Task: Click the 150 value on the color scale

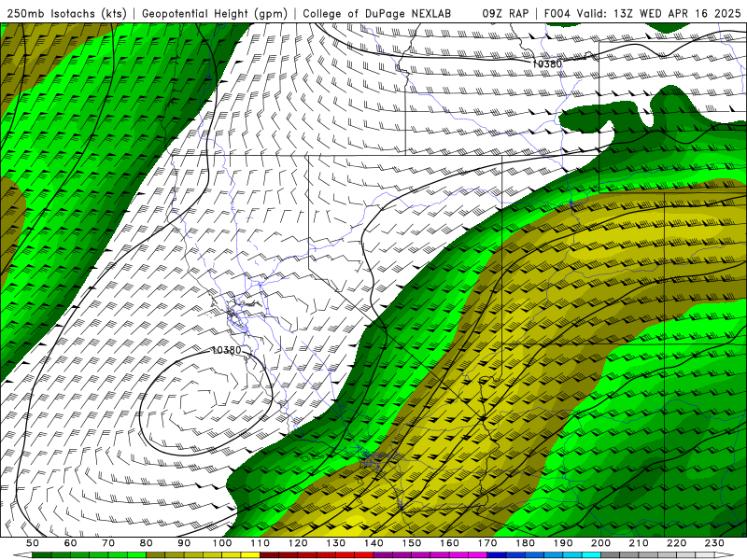Action: click(411, 543)
